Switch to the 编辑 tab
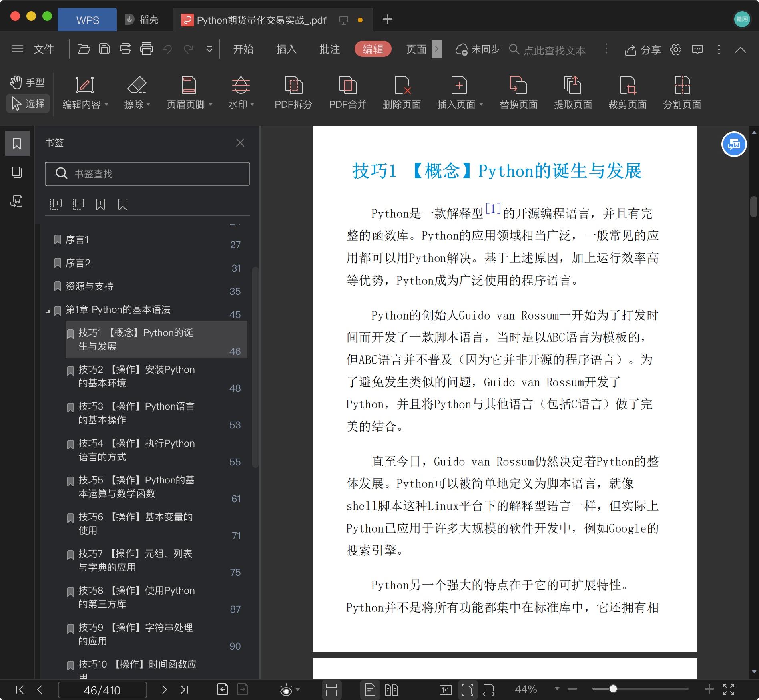 pyautogui.click(x=373, y=49)
